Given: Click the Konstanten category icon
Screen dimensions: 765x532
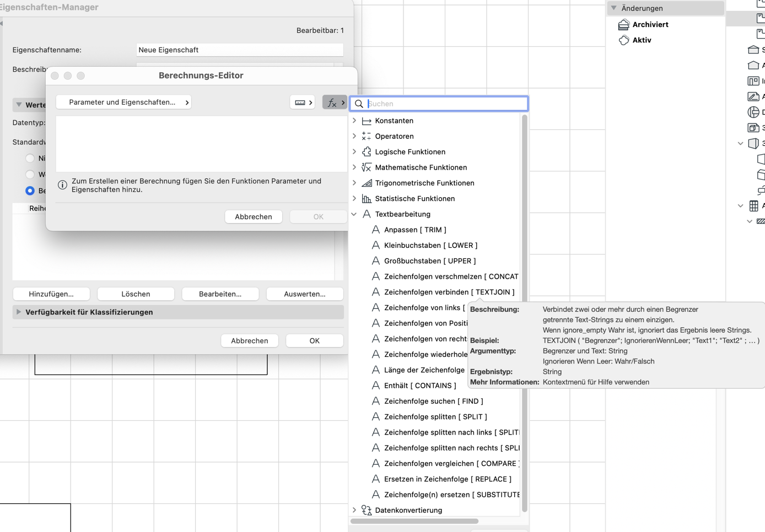Looking at the screenshot, I should 367,121.
